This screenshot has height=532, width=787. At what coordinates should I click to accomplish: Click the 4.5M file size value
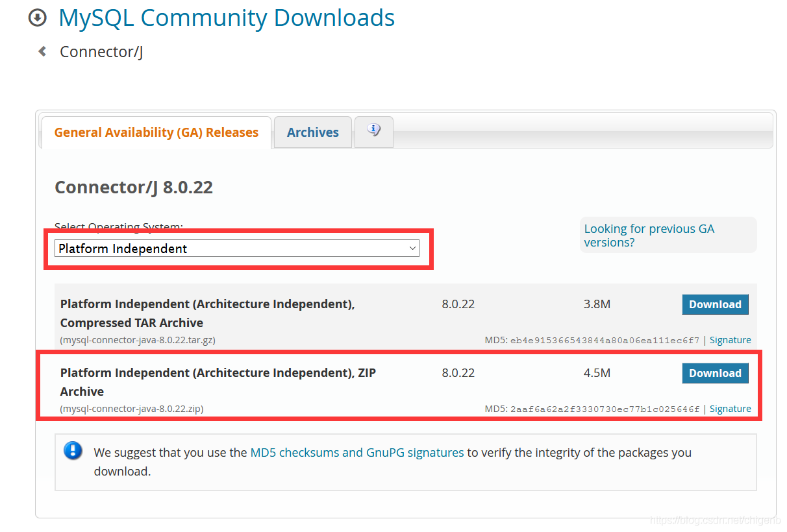(x=597, y=373)
